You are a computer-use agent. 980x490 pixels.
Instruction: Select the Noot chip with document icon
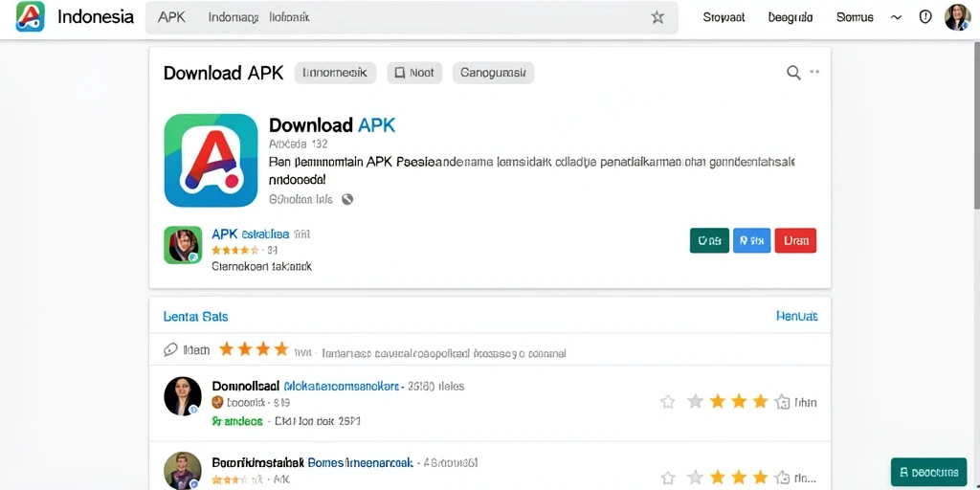(414, 73)
